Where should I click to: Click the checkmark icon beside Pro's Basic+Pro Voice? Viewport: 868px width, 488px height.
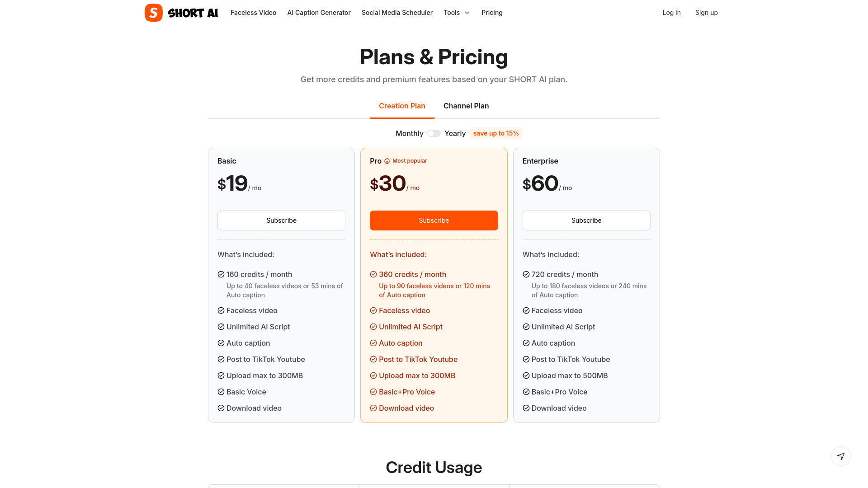click(373, 392)
